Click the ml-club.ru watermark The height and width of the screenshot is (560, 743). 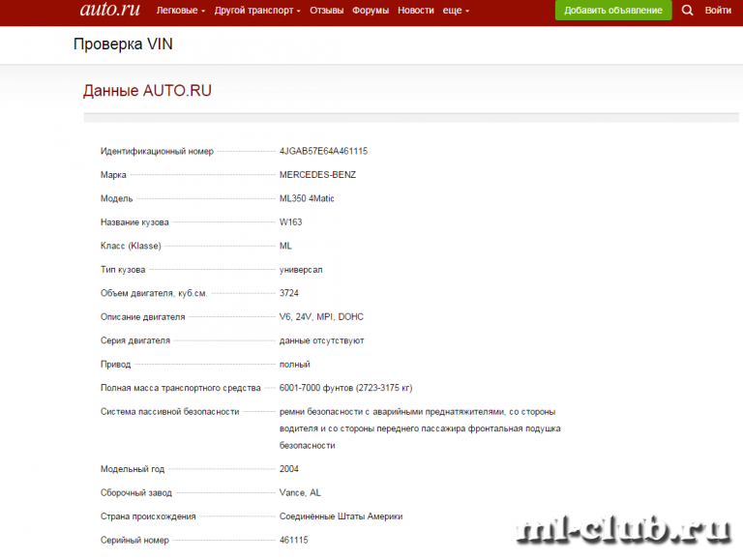tap(624, 530)
